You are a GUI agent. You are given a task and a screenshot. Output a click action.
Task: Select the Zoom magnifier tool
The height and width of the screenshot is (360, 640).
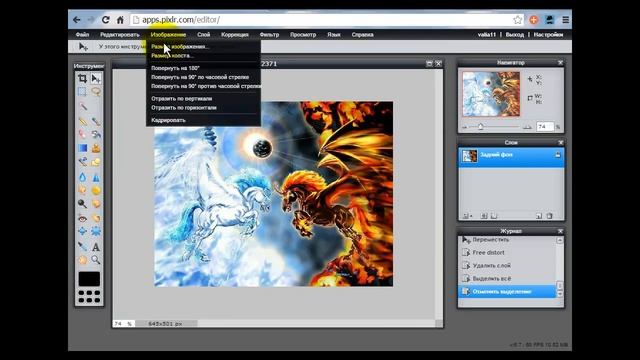96,260
